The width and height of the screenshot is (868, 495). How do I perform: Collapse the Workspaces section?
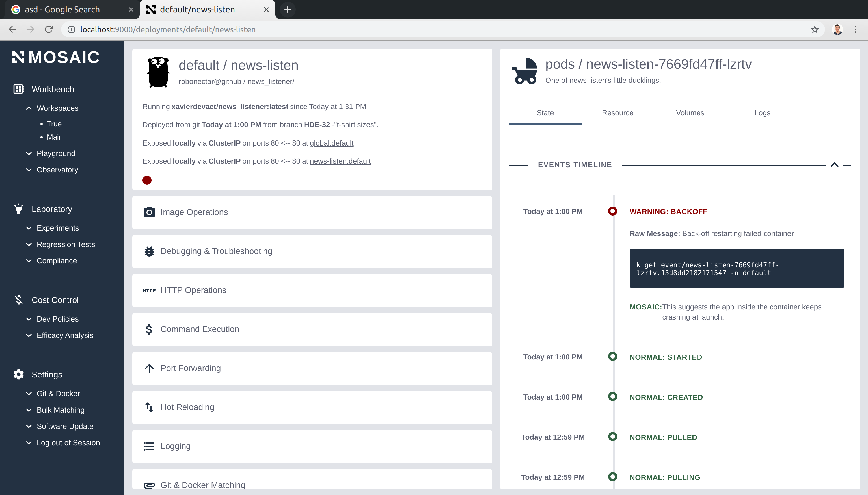(x=28, y=108)
